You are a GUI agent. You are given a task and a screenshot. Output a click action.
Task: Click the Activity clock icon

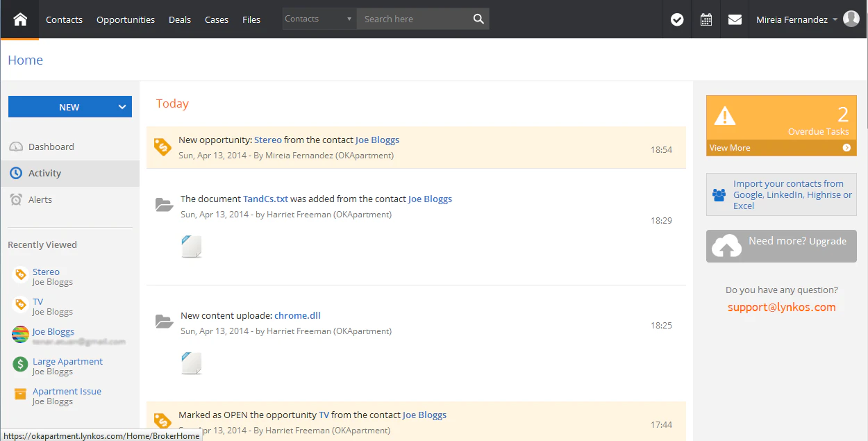pyautogui.click(x=16, y=173)
